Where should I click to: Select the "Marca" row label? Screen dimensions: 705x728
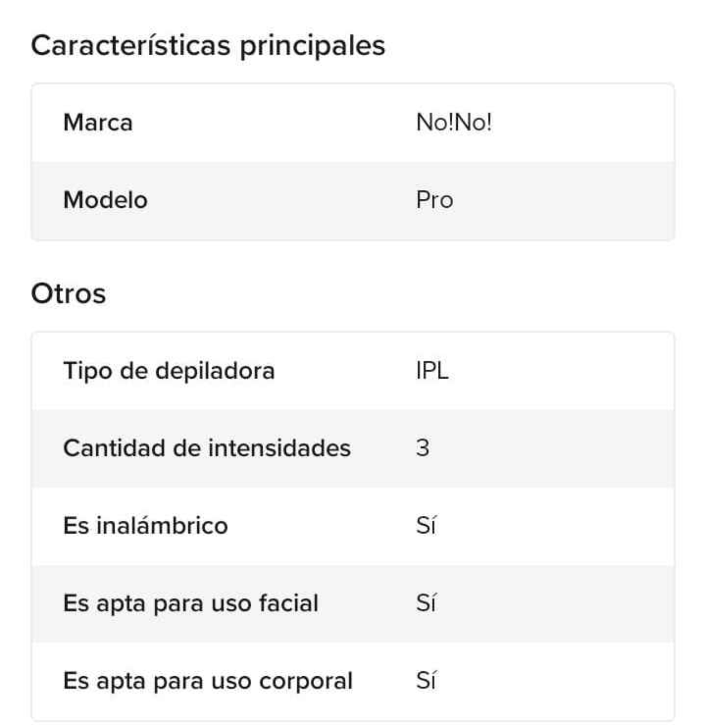point(98,122)
